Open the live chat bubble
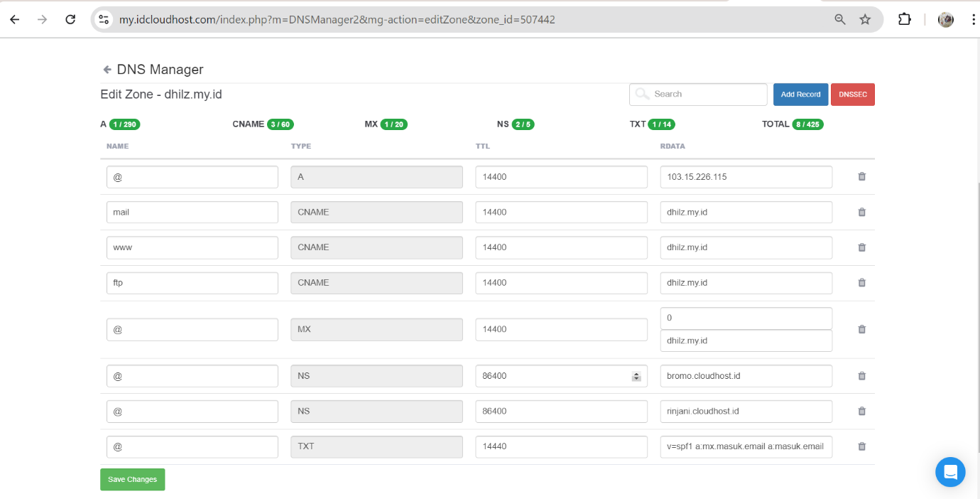 pos(950,472)
